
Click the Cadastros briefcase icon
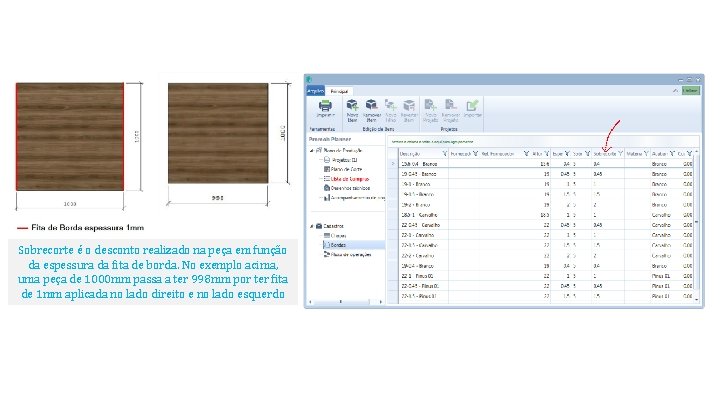tap(319, 226)
